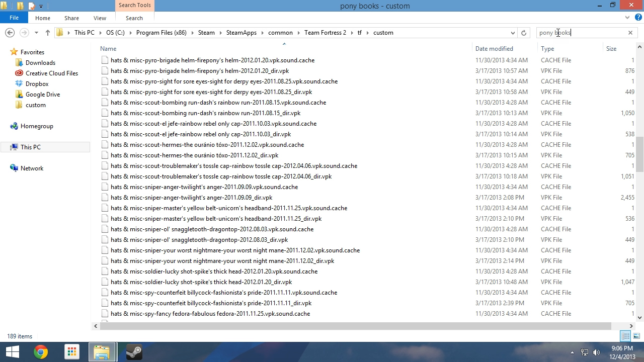Screen dimensions: 644x362
Task: Click the Homegroup icon in navigation pane
Action: pyautogui.click(x=14, y=126)
